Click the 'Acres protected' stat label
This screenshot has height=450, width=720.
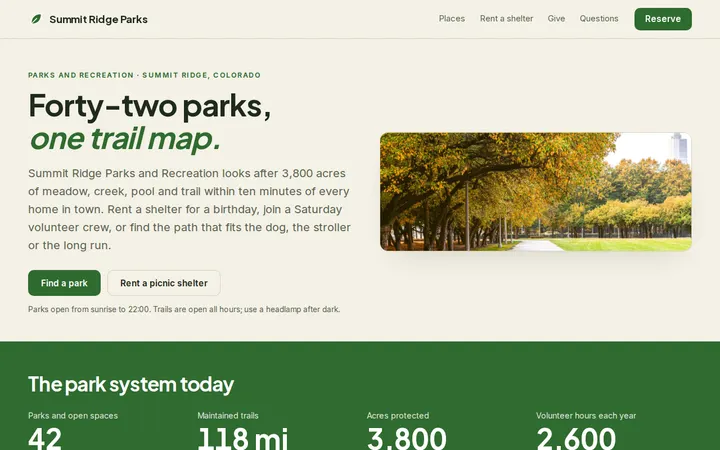[398, 416]
